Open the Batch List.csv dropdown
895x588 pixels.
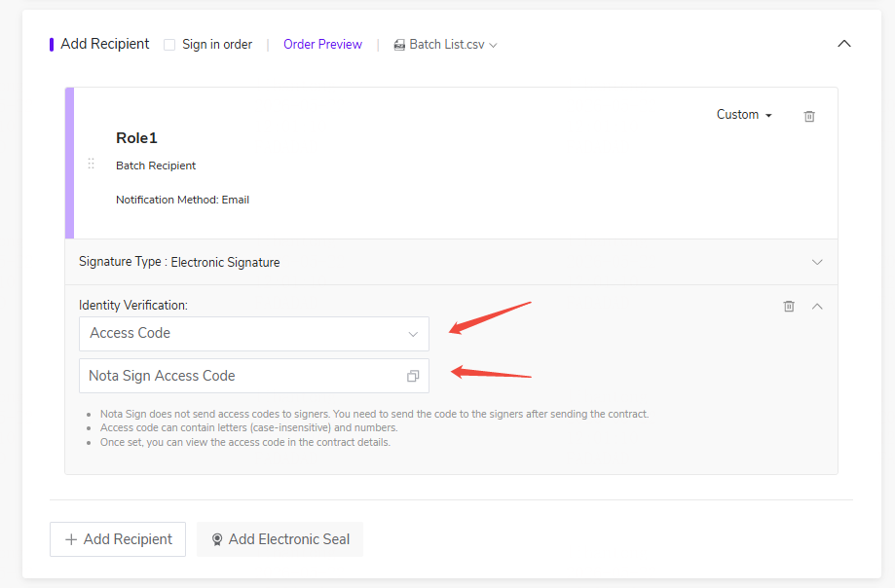(x=445, y=45)
